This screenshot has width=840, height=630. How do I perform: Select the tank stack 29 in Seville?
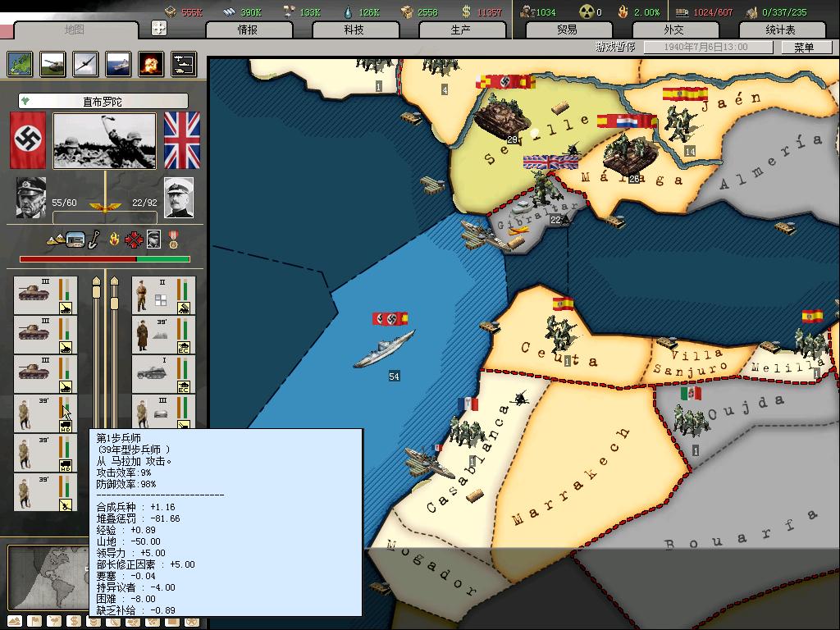pos(502,116)
